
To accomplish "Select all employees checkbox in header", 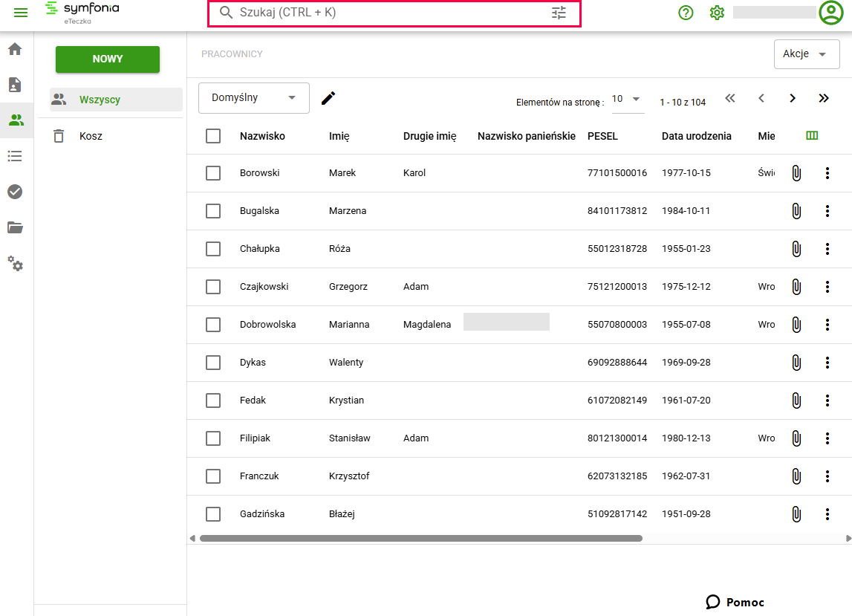I will pyautogui.click(x=213, y=136).
